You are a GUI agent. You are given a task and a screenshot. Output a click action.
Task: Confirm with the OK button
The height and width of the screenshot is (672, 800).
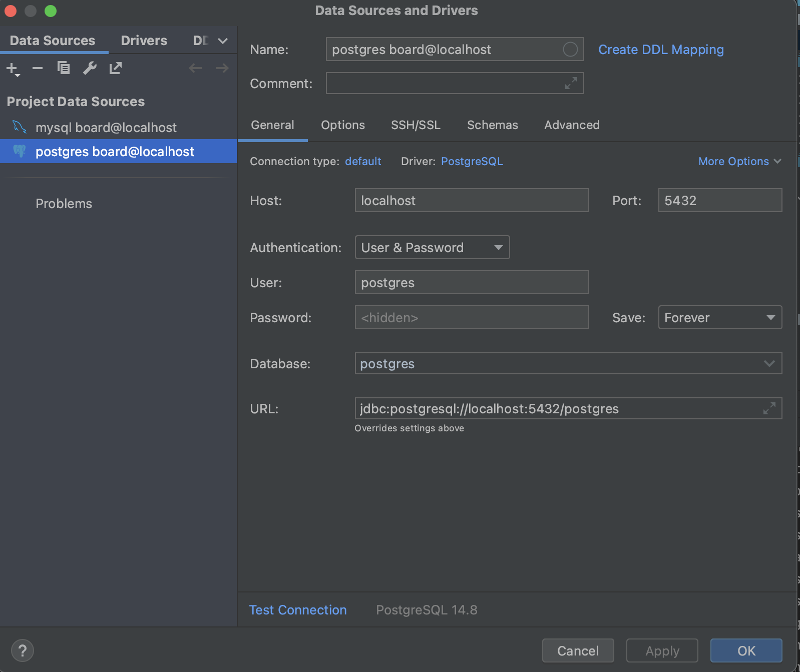click(x=746, y=650)
